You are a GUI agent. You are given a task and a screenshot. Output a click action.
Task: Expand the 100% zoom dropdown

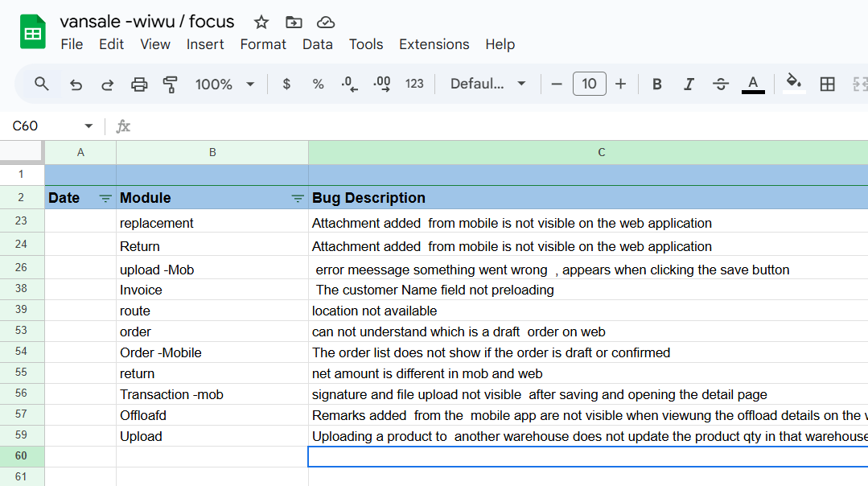(x=225, y=84)
